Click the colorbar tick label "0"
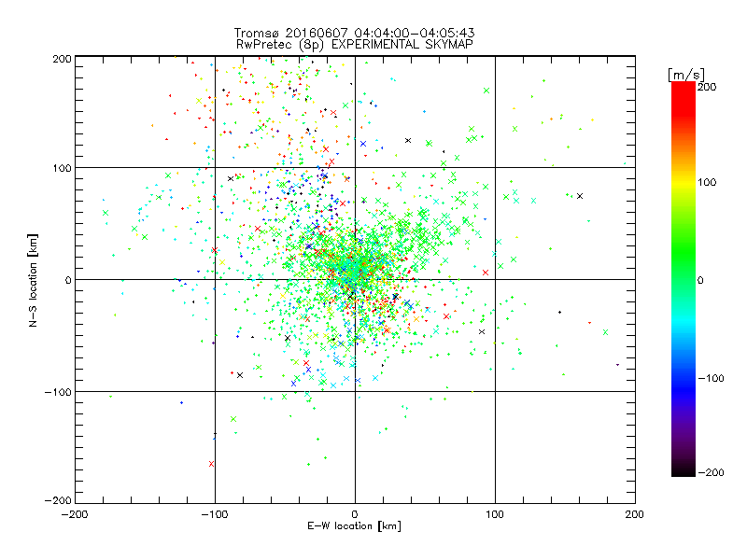 pos(700,280)
